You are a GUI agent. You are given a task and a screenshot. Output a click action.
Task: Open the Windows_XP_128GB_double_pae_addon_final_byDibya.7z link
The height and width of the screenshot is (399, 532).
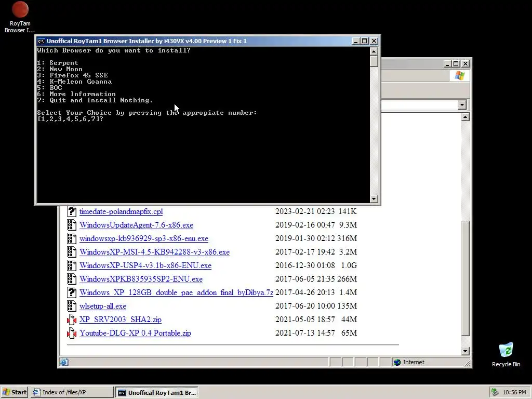[176, 292]
